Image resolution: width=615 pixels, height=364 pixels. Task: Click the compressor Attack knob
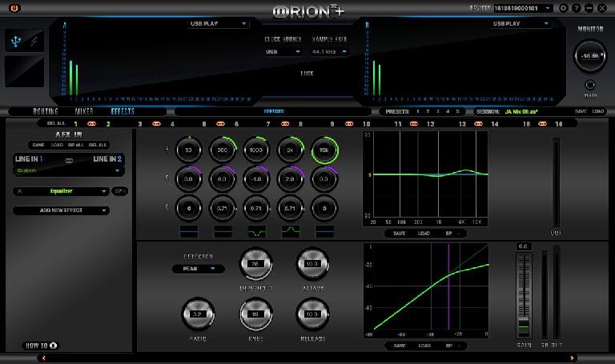tap(312, 264)
